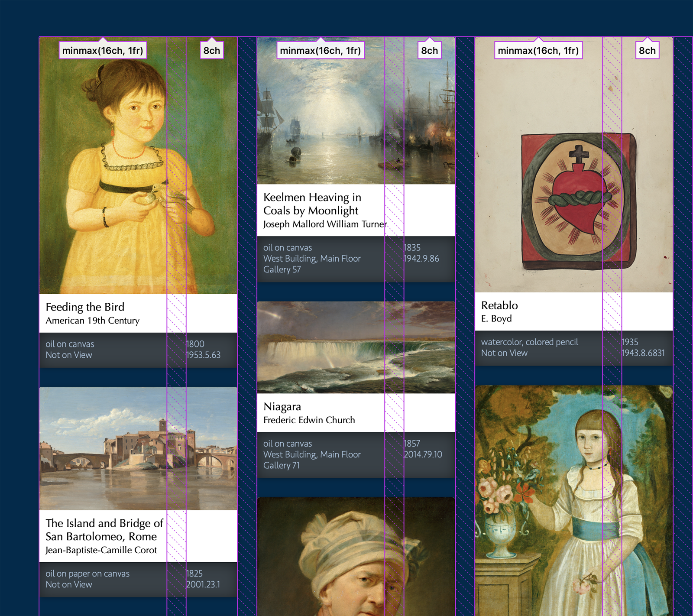693x616 pixels.
Task: Click accession number 2014.79.10
Action: coord(423,454)
